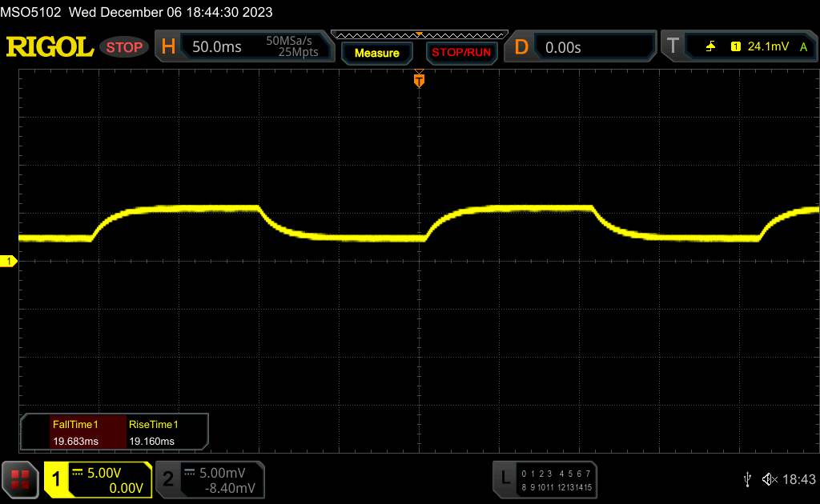Click the RiseTime1 measurement label
820x504 pixels.
tap(153, 425)
